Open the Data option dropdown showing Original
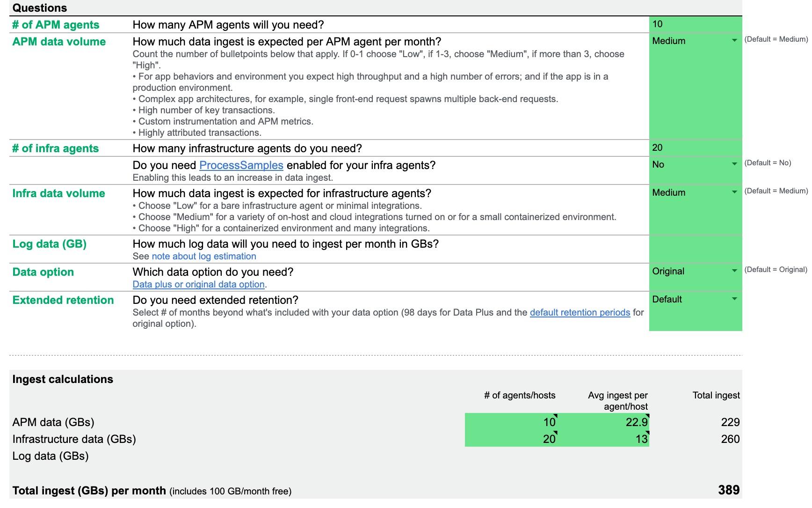Screen dimensions: 812x508 734,271
